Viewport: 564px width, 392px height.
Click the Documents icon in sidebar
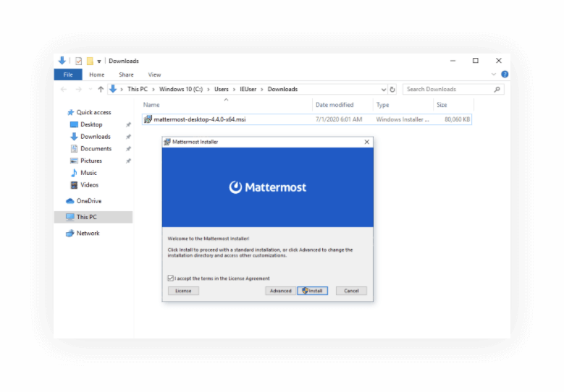pos(74,148)
